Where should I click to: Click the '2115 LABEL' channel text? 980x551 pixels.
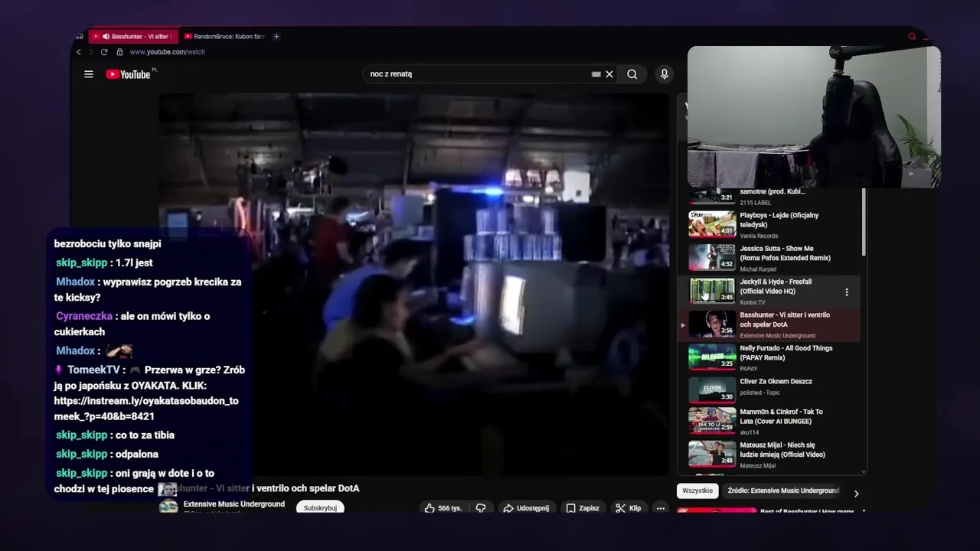click(x=756, y=203)
